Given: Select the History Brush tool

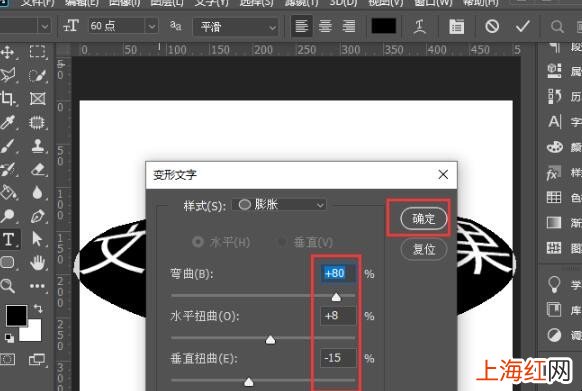Looking at the screenshot, I should (7, 169).
